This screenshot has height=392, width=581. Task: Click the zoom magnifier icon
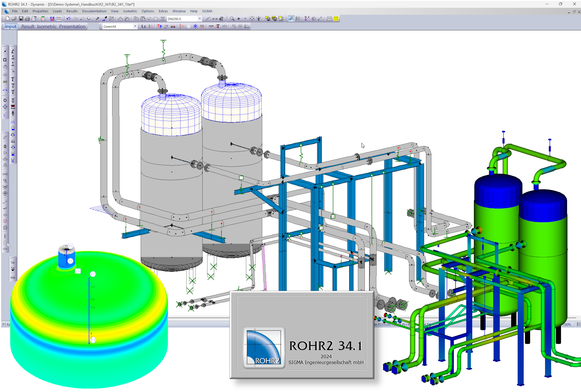click(x=232, y=19)
